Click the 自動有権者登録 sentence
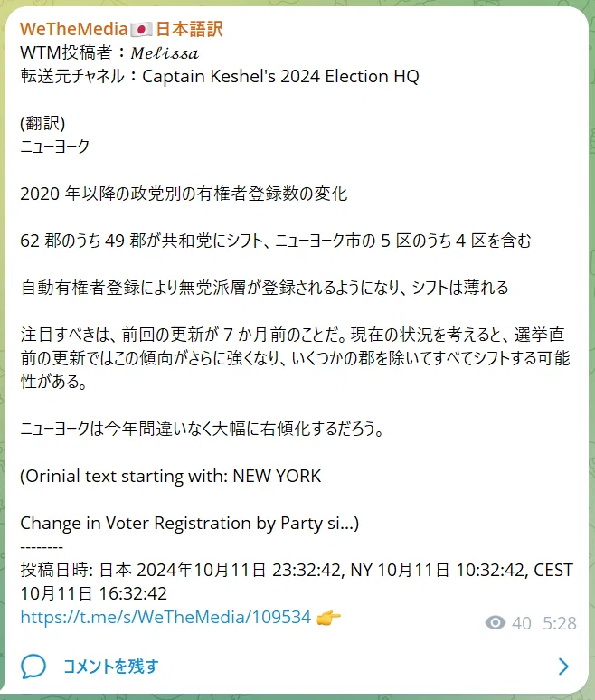The height and width of the screenshot is (700, 595). tap(265, 288)
